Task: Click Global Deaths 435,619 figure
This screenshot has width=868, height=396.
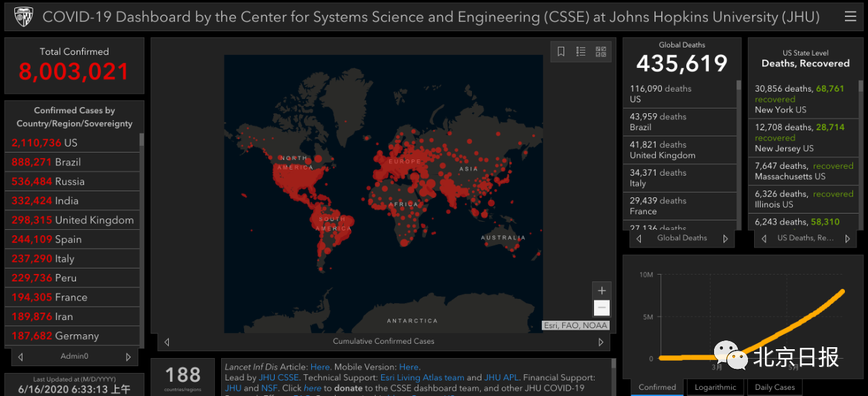Action: click(x=682, y=64)
